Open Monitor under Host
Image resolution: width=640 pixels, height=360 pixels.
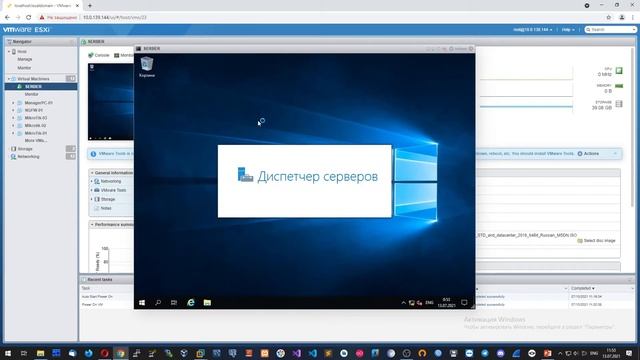point(24,68)
